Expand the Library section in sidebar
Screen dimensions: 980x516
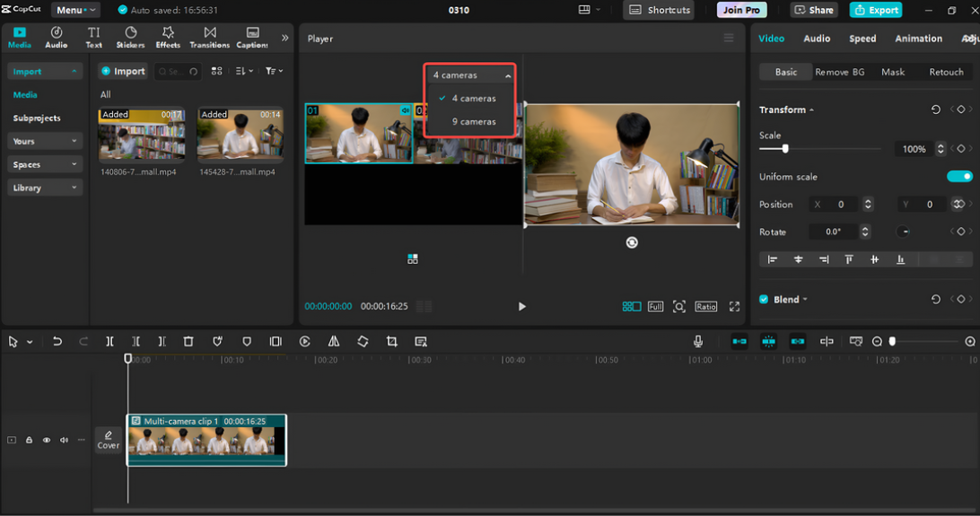pyautogui.click(x=45, y=188)
